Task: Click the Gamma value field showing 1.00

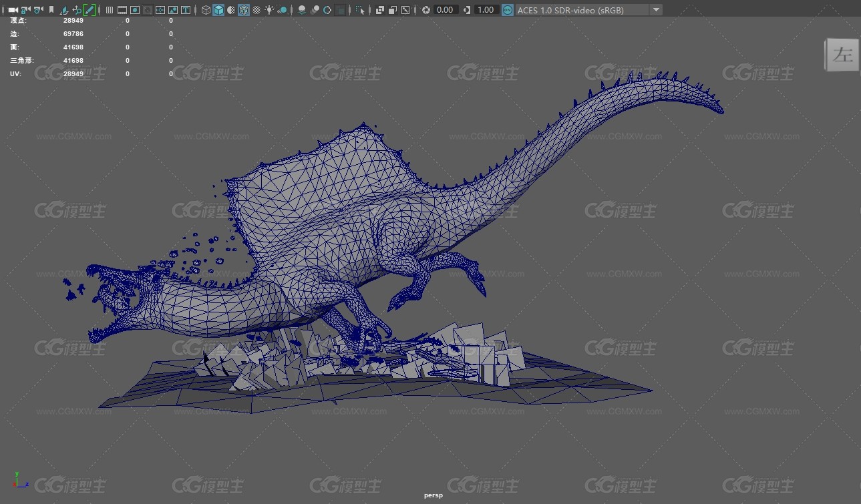Action: (x=486, y=10)
